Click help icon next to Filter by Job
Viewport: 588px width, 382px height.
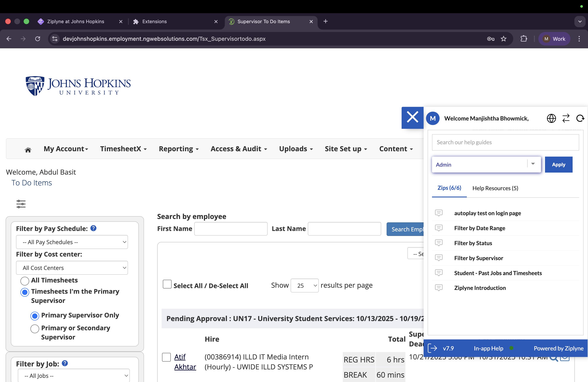[65, 363]
